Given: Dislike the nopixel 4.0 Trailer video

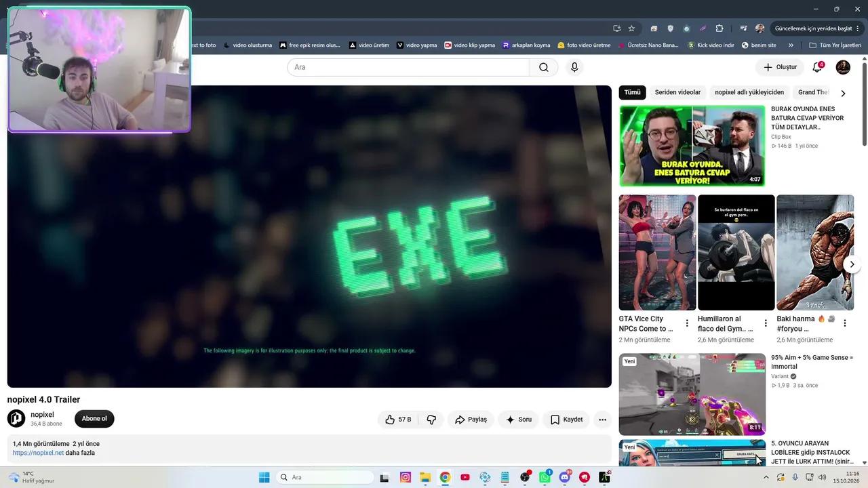Looking at the screenshot, I should coord(431,420).
